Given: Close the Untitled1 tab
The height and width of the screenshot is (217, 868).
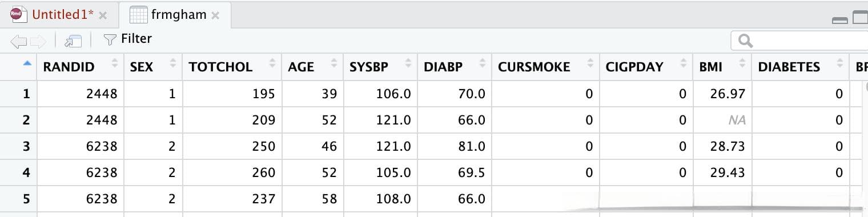Looking at the screenshot, I should pos(103,16).
